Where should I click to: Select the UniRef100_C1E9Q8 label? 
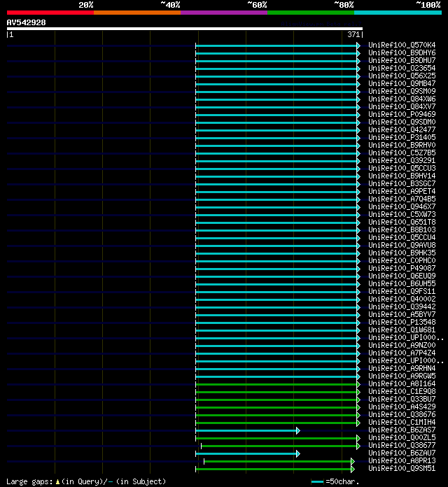402,391
